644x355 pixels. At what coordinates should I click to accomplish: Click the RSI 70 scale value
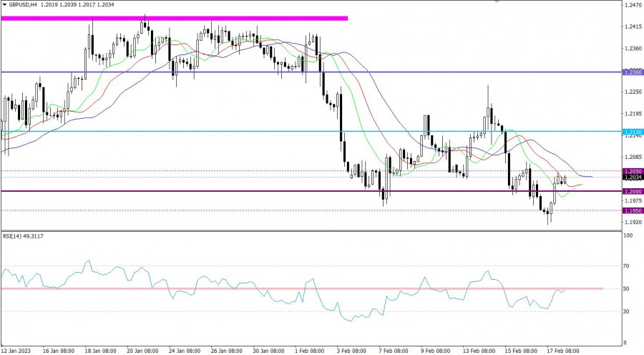(627, 266)
